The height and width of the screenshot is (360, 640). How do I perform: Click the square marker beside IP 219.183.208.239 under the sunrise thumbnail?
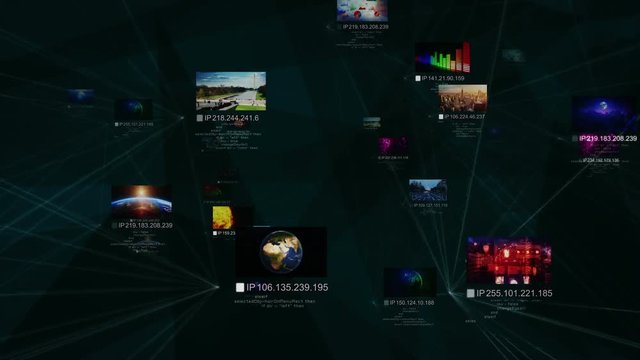(115, 225)
